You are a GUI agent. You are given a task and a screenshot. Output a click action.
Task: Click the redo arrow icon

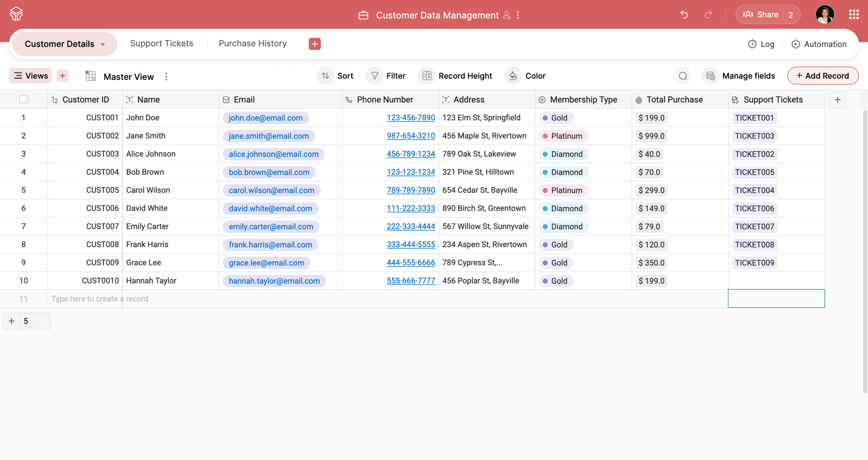point(708,15)
